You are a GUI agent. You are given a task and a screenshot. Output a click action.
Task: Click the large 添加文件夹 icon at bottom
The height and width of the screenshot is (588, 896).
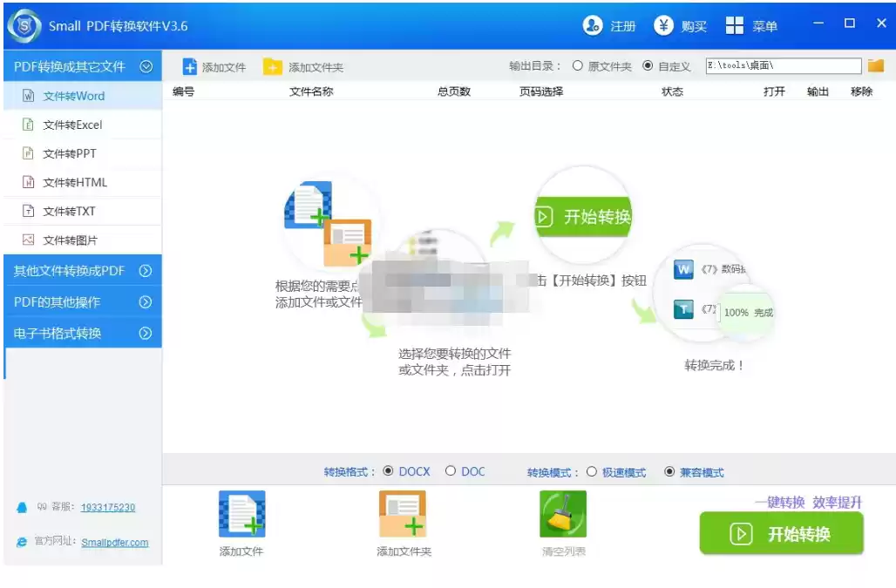[x=402, y=515]
